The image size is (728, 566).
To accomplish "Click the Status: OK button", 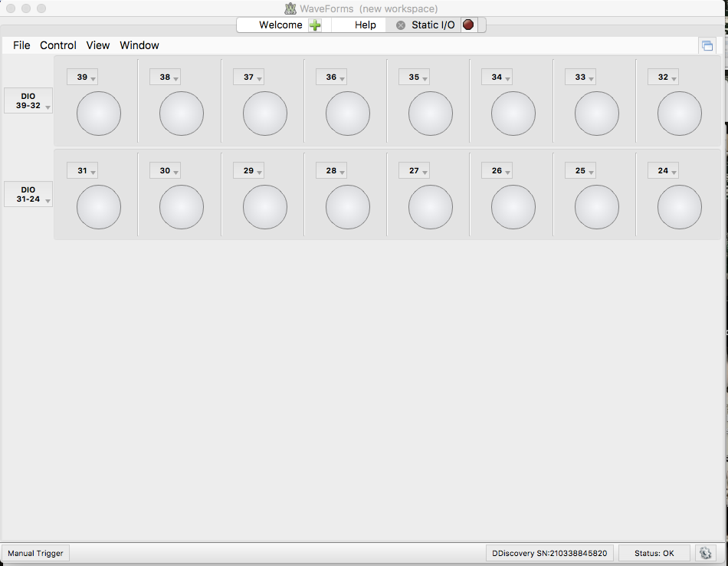I will pos(654,553).
